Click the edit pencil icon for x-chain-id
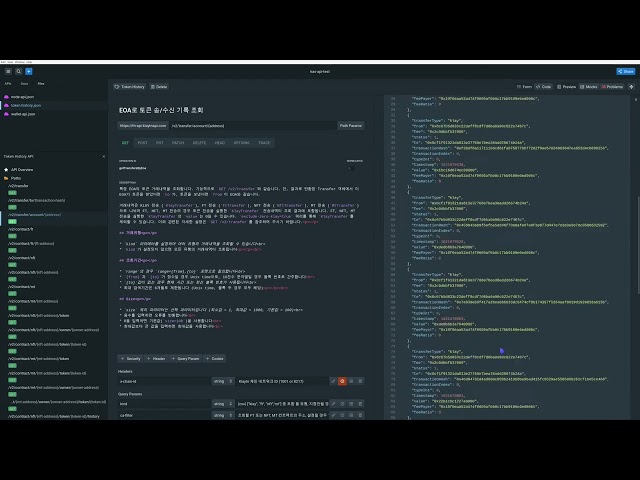The width and height of the screenshot is (640, 480). coord(333,381)
